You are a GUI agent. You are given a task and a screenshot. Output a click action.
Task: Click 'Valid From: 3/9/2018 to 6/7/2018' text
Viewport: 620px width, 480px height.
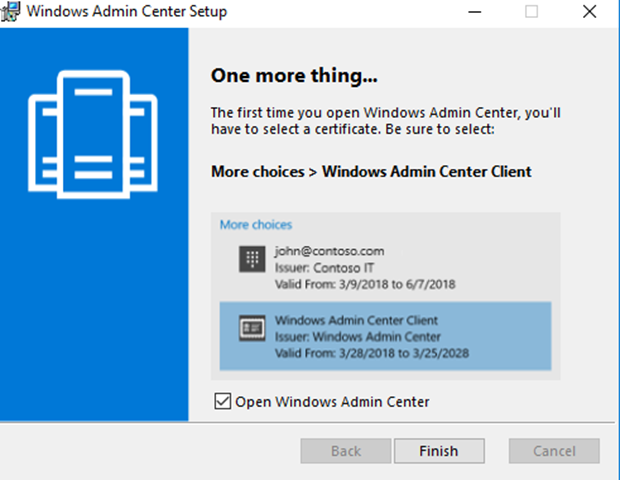[x=365, y=284]
